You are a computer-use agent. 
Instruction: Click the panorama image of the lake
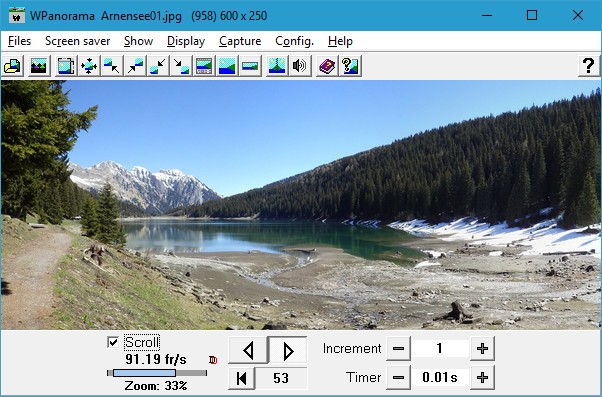(301, 205)
